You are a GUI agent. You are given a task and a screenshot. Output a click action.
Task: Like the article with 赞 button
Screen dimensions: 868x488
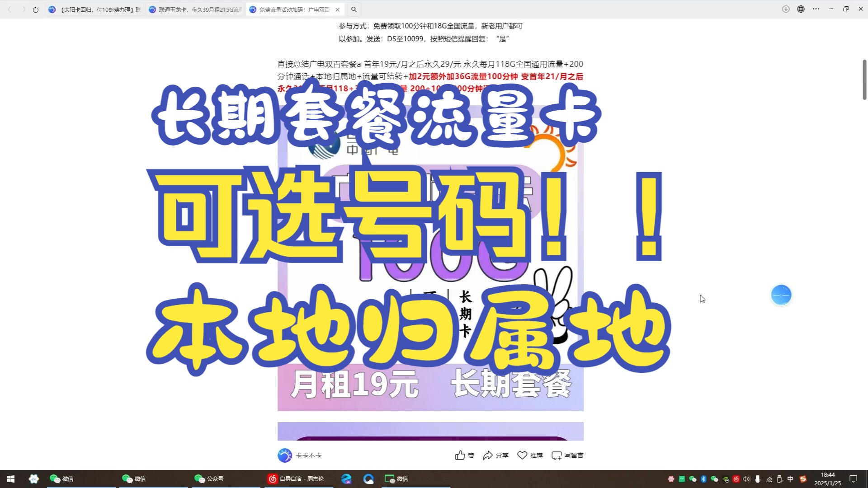pyautogui.click(x=465, y=455)
